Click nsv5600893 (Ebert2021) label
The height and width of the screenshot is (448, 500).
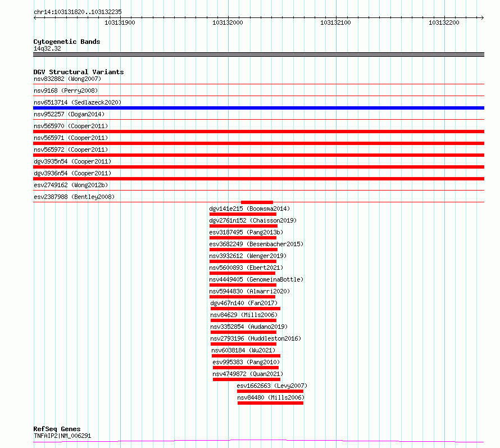tap(246, 268)
